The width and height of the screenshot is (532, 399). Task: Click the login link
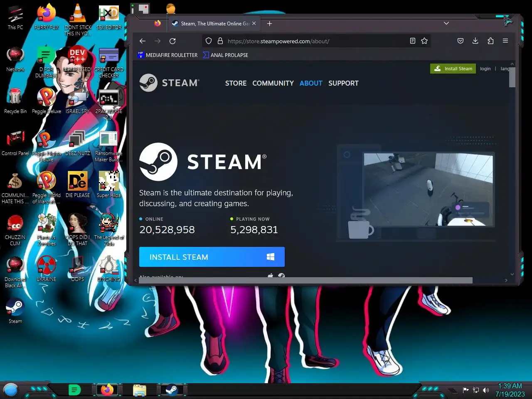[485, 69]
